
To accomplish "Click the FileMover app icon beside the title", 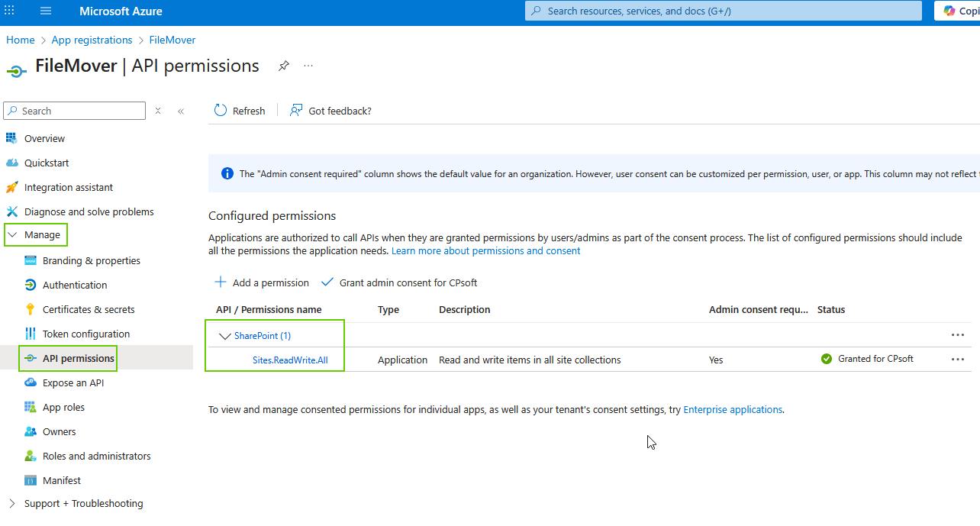I will tap(16, 69).
